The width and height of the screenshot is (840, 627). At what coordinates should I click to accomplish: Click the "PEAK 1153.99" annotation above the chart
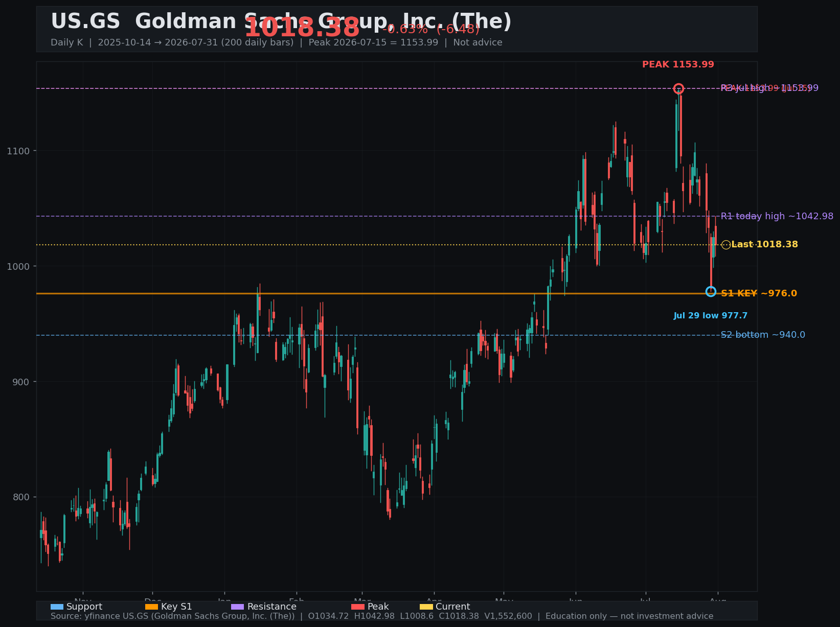tap(678, 64)
